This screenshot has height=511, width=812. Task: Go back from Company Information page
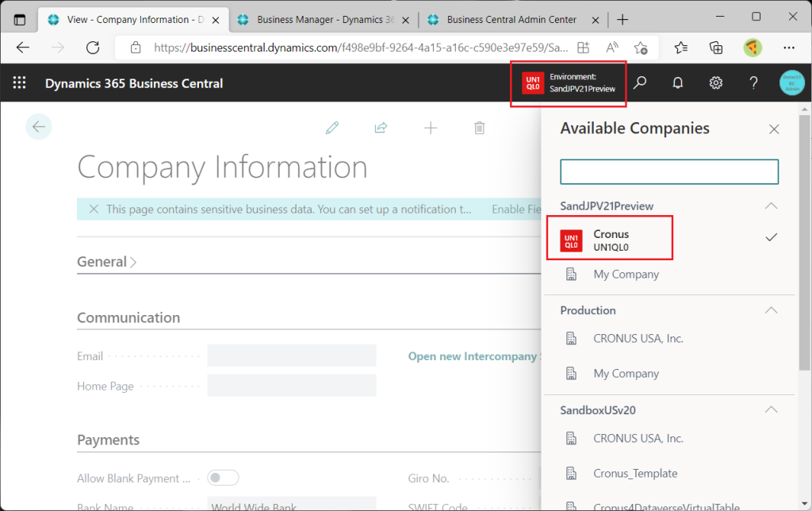39,127
